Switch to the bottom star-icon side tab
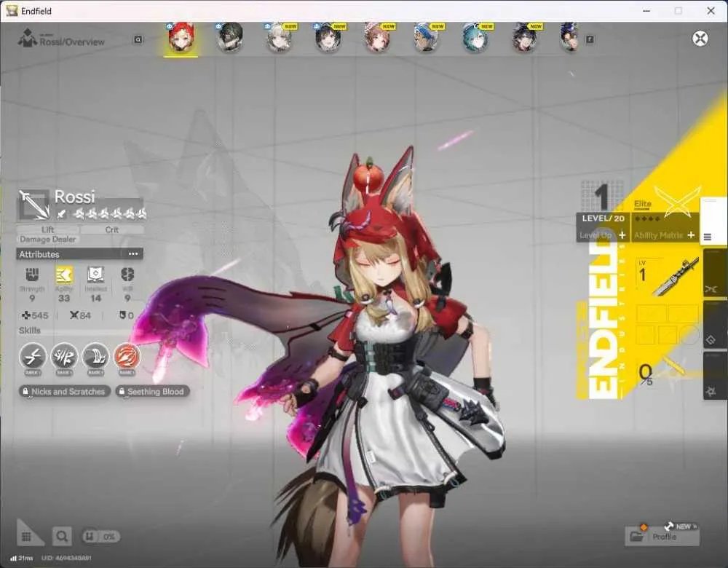This screenshot has height=568, width=728. click(x=715, y=376)
